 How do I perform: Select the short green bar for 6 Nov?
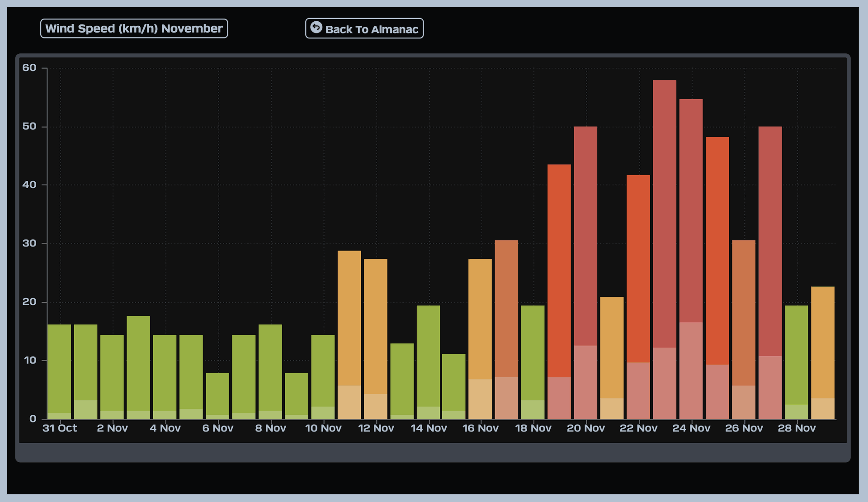217,393
